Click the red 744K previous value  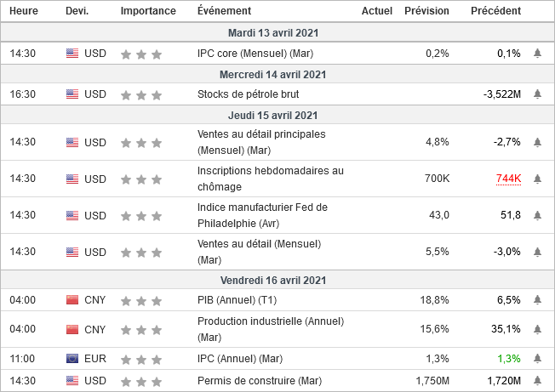508,179
